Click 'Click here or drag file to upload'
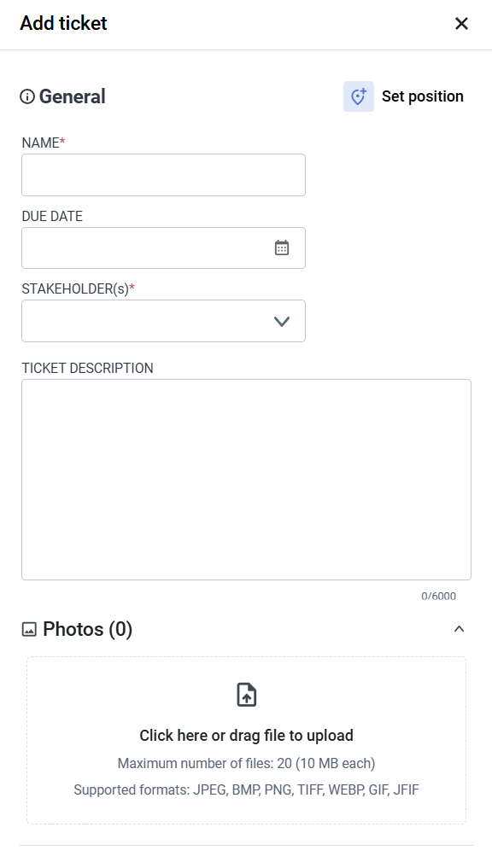 247,735
